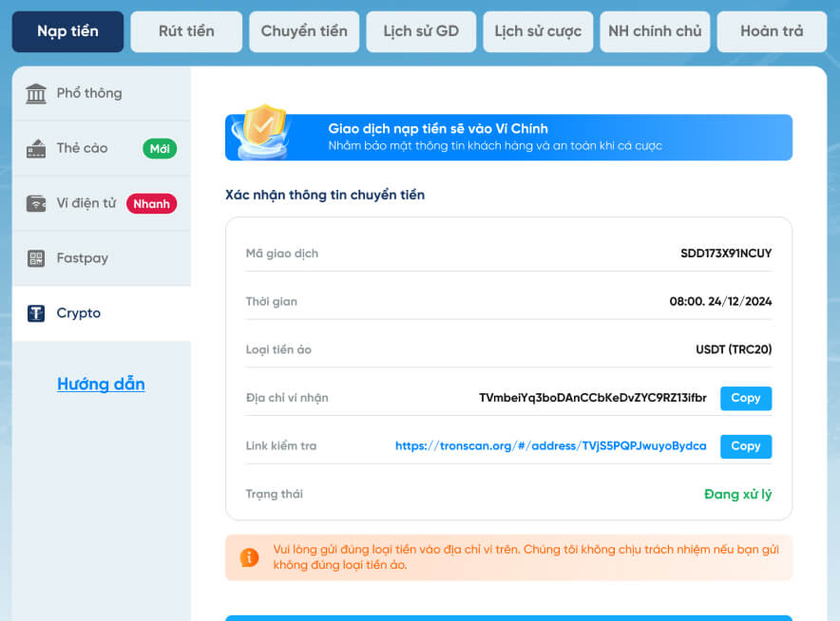This screenshot has width=840, height=621.
Task: Open the tronscan.org address link
Action: point(550,446)
